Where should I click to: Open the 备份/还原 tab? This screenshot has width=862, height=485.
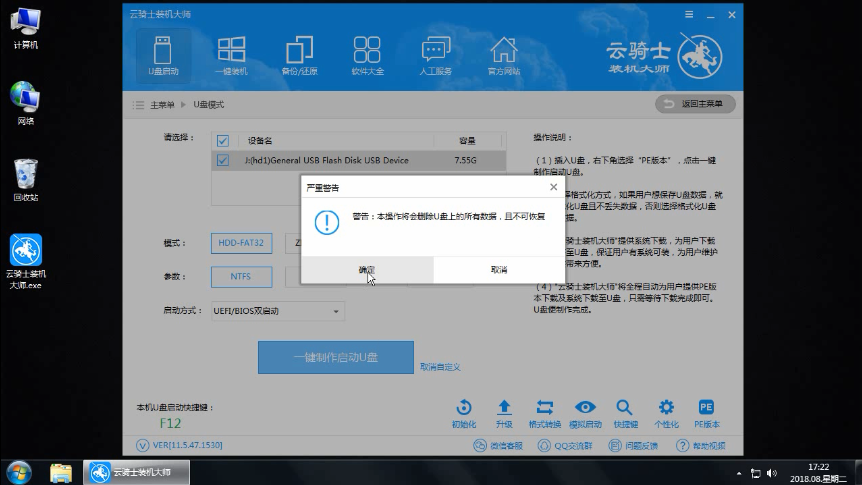click(300, 56)
